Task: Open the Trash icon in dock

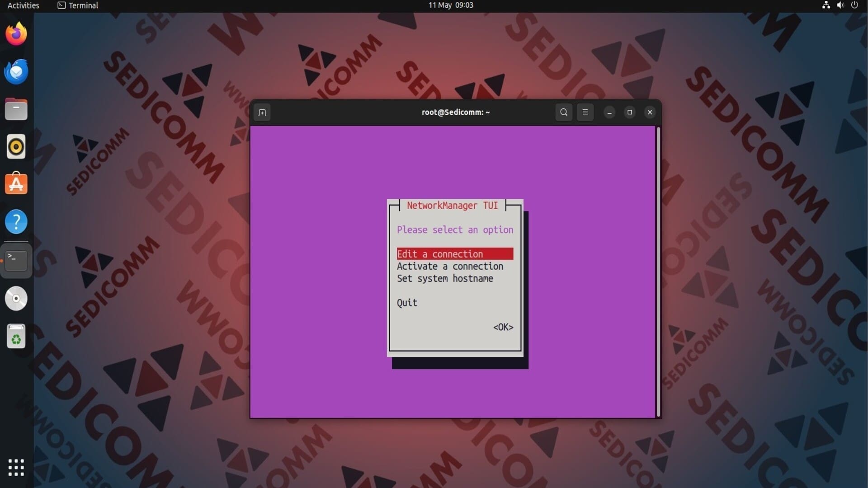Action: [x=16, y=336]
